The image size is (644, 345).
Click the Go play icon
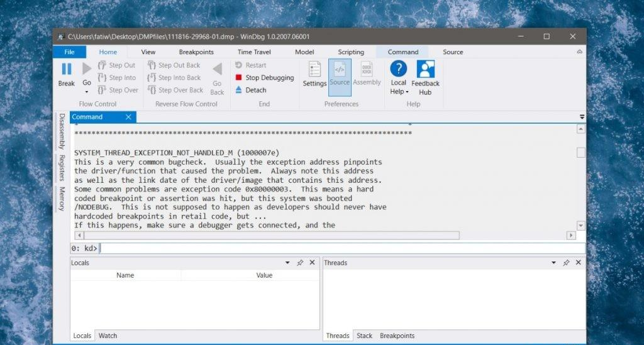[x=87, y=69]
